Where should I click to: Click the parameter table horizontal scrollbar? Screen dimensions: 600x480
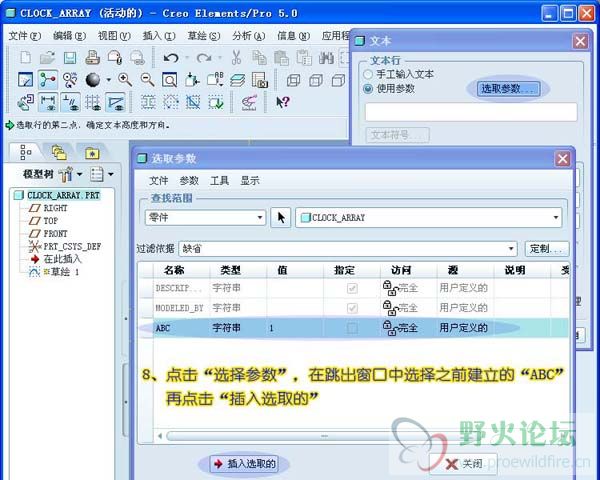click(x=324, y=436)
